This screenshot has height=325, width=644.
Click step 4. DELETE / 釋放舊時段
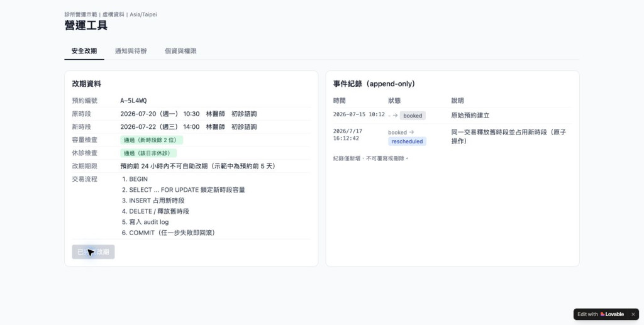click(155, 211)
